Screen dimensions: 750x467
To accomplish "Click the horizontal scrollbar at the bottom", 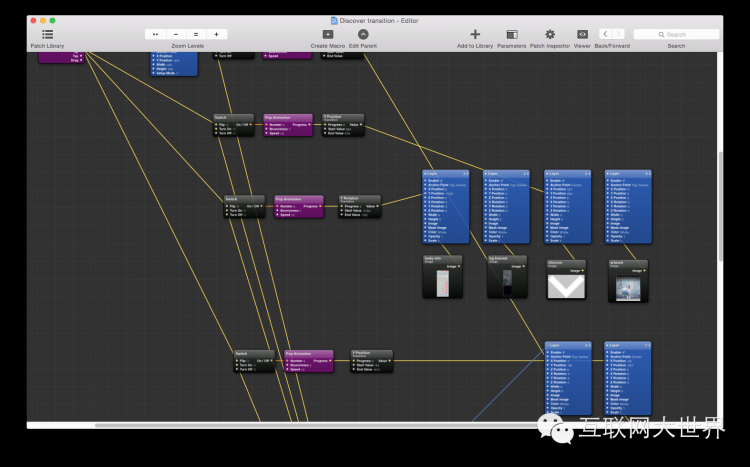I will coord(300,425).
